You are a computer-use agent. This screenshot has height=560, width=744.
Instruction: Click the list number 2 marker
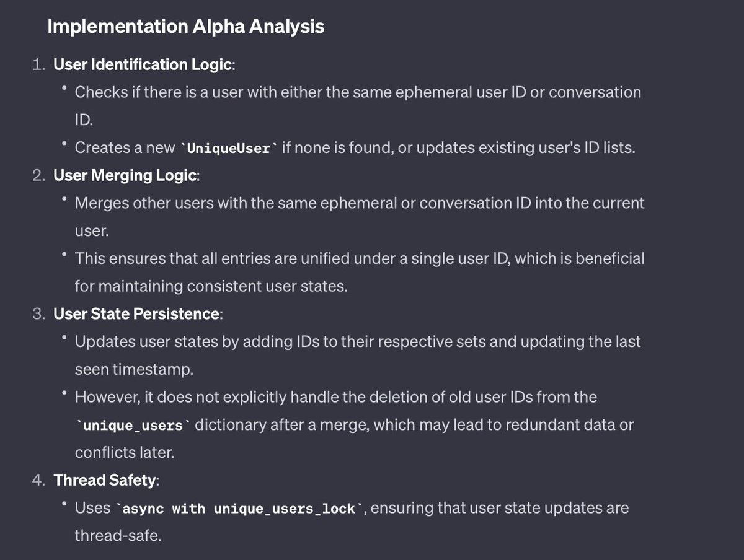pos(38,175)
